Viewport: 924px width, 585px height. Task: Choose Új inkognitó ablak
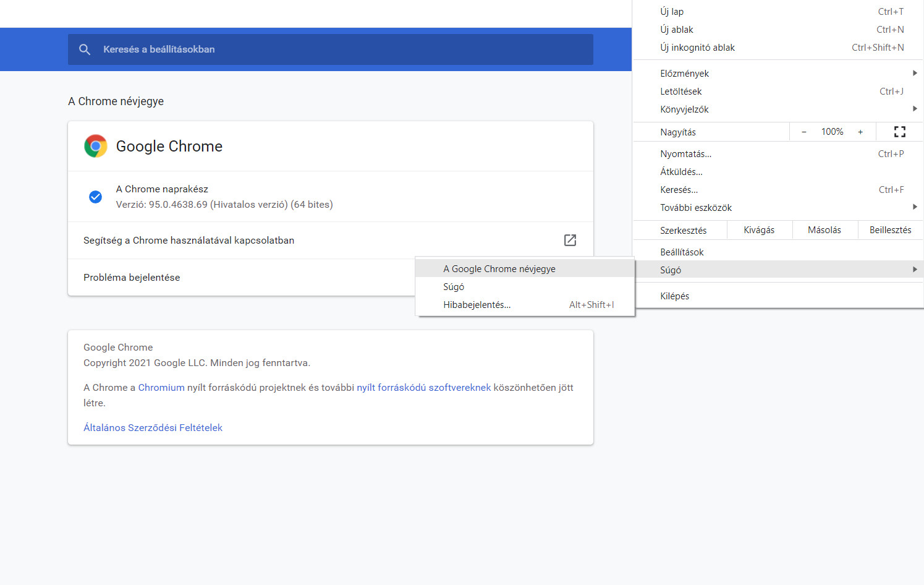(x=778, y=48)
